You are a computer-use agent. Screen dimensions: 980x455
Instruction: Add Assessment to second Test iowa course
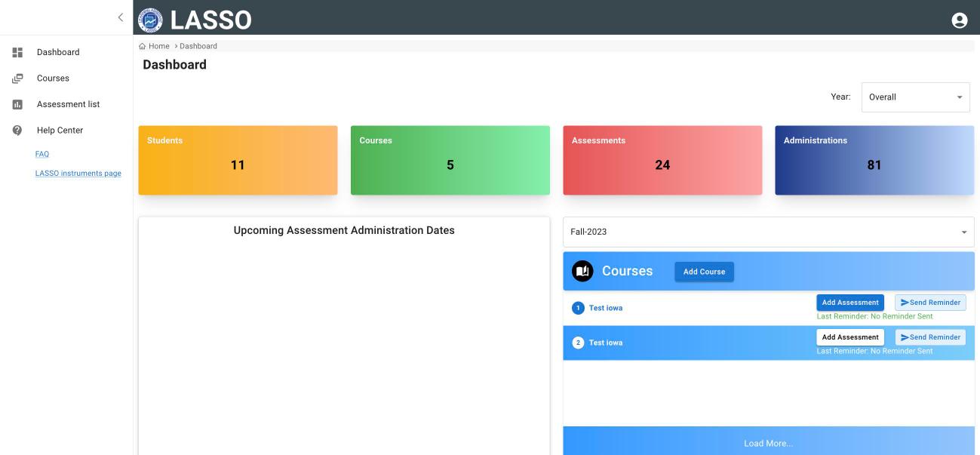point(850,337)
